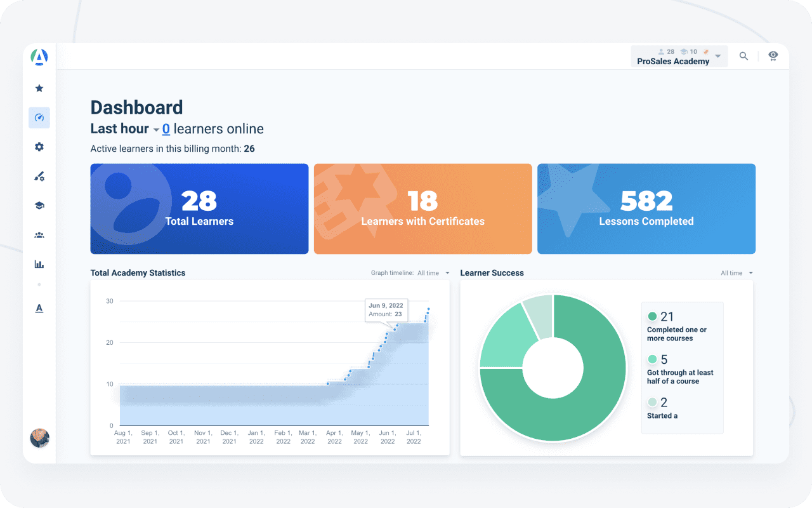Image resolution: width=812 pixels, height=508 pixels.
Task: Open the learners group icon
Action: click(x=39, y=235)
